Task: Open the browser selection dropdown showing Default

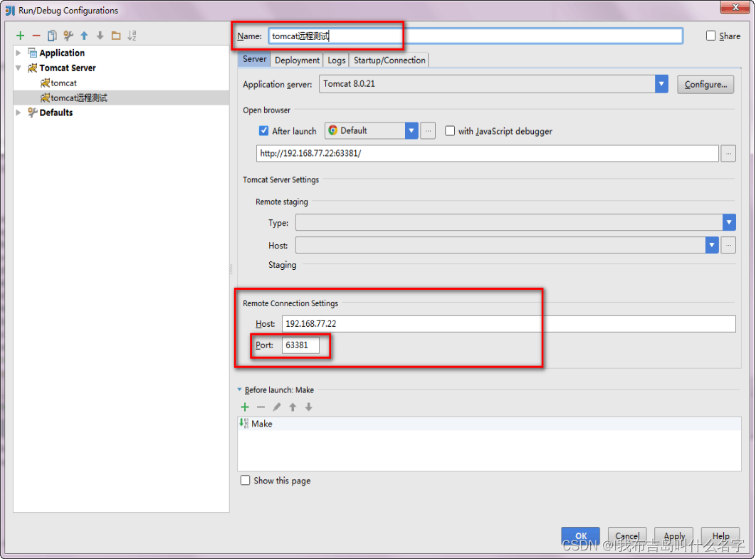Action: coord(411,130)
